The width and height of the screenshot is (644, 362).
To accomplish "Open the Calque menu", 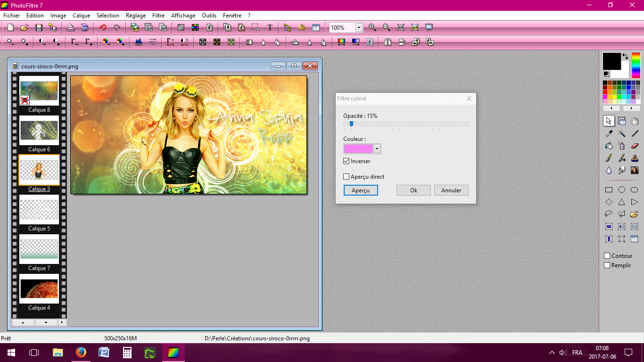I will [82, 16].
